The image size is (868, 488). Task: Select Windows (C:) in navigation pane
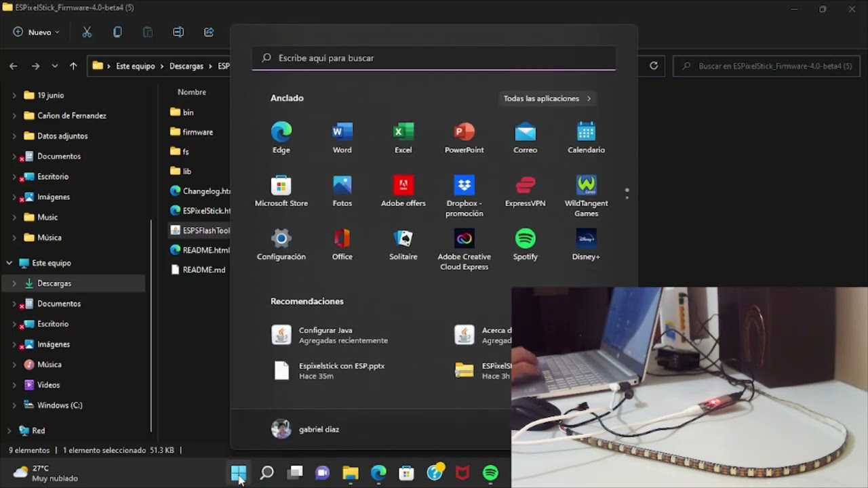coord(60,405)
